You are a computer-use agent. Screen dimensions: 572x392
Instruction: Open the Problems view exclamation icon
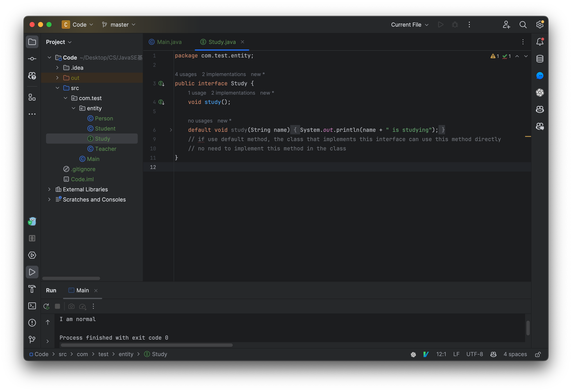coord(32,323)
